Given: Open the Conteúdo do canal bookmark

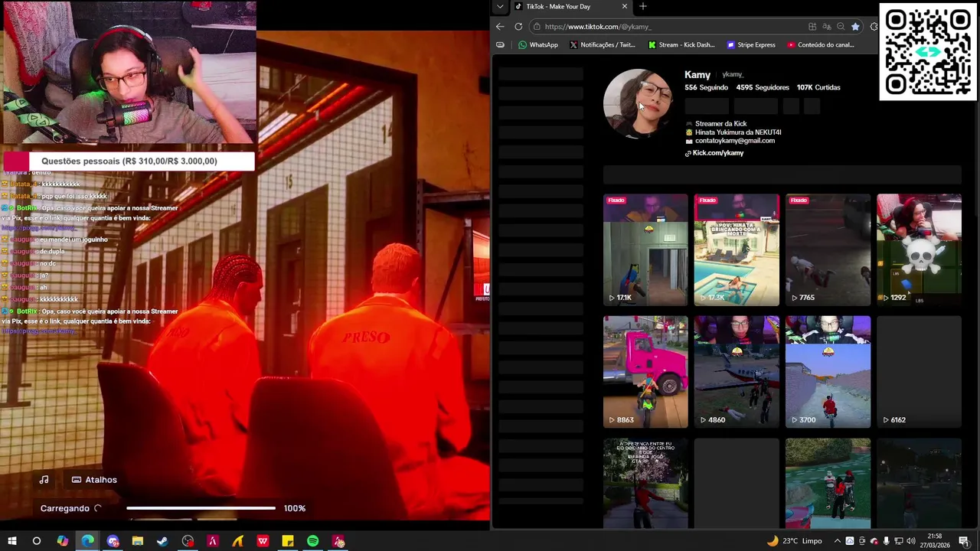Looking at the screenshot, I should [x=819, y=44].
